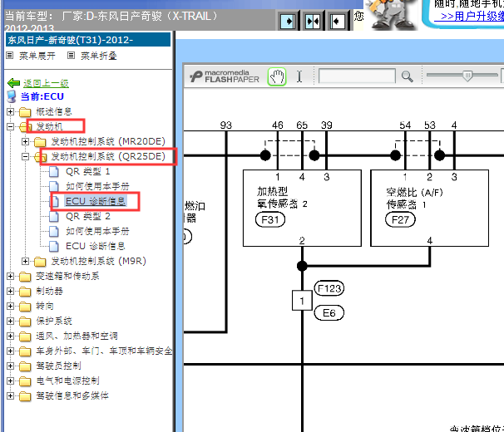
Task: Select the 车身外部、车门、车顶和车辆安全 label
Action: coord(104,351)
